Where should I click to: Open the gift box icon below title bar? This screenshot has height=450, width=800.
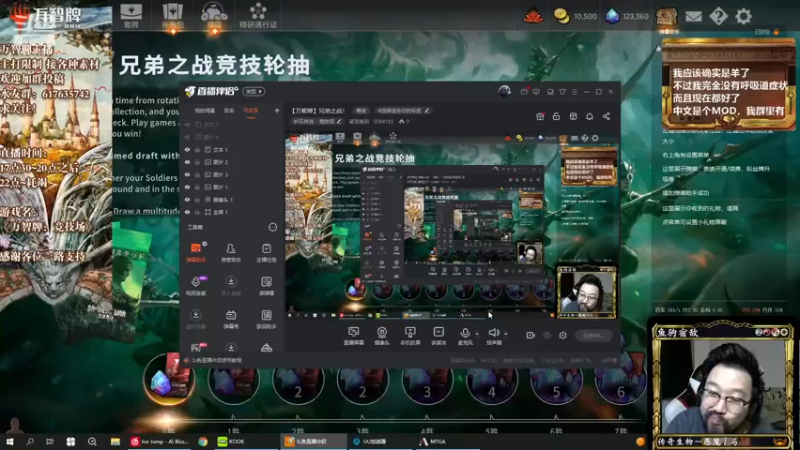tap(540, 116)
